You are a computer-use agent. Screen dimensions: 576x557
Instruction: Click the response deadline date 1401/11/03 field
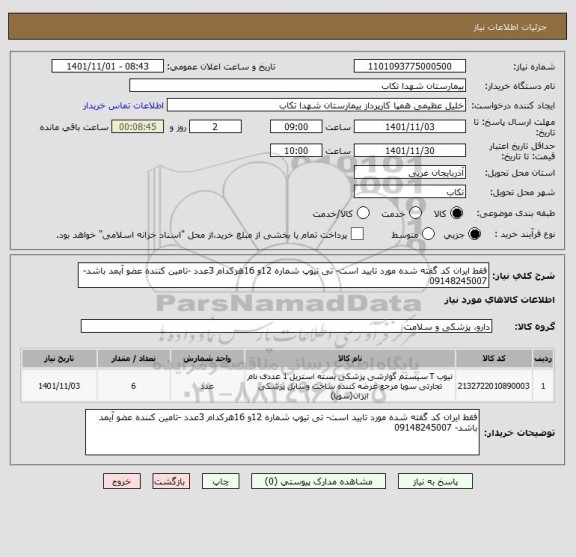[x=410, y=127]
